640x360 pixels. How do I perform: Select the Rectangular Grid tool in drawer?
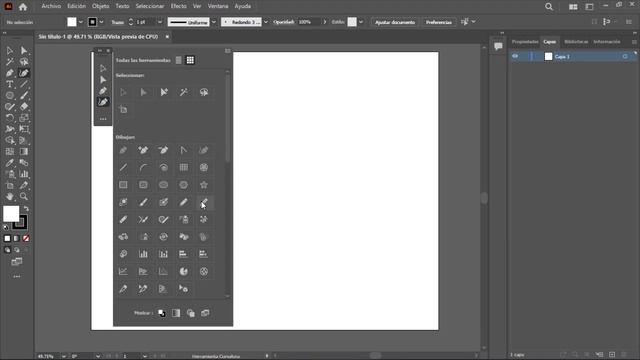click(x=184, y=167)
